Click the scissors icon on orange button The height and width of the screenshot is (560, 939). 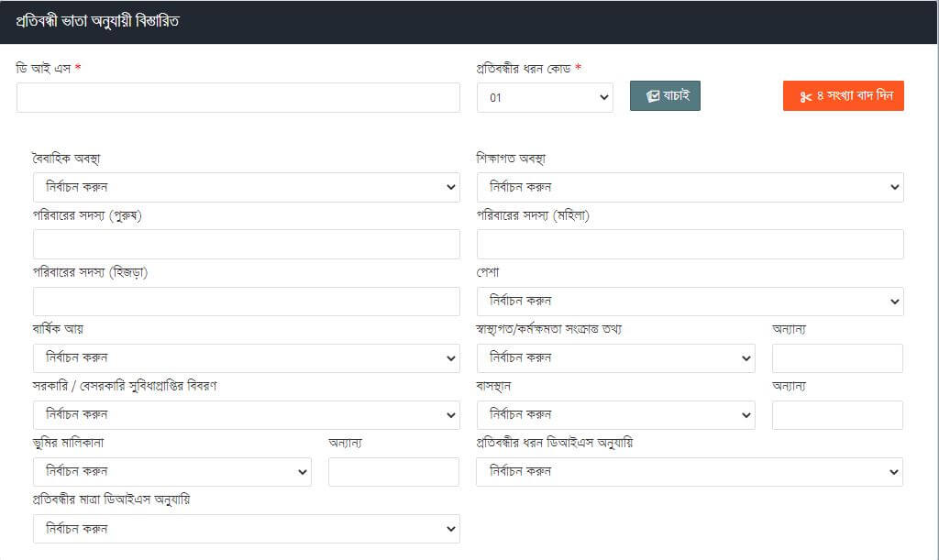pyautogui.click(x=806, y=96)
